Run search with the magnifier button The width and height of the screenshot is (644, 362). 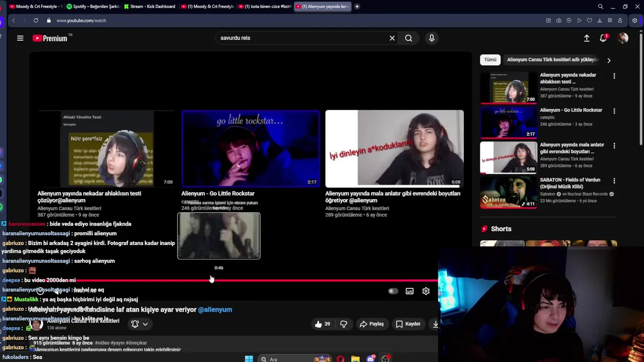tap(409, 38)
